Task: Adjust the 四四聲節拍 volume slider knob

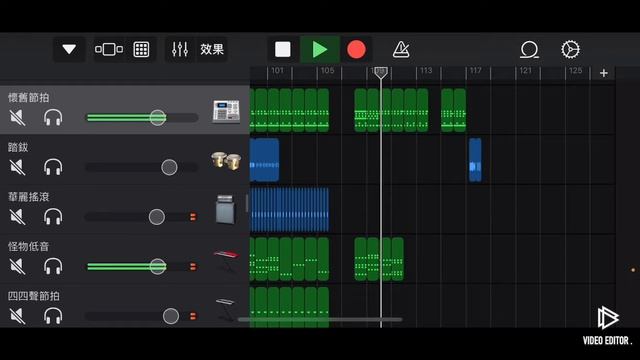Action: click(x=171, y=316)
